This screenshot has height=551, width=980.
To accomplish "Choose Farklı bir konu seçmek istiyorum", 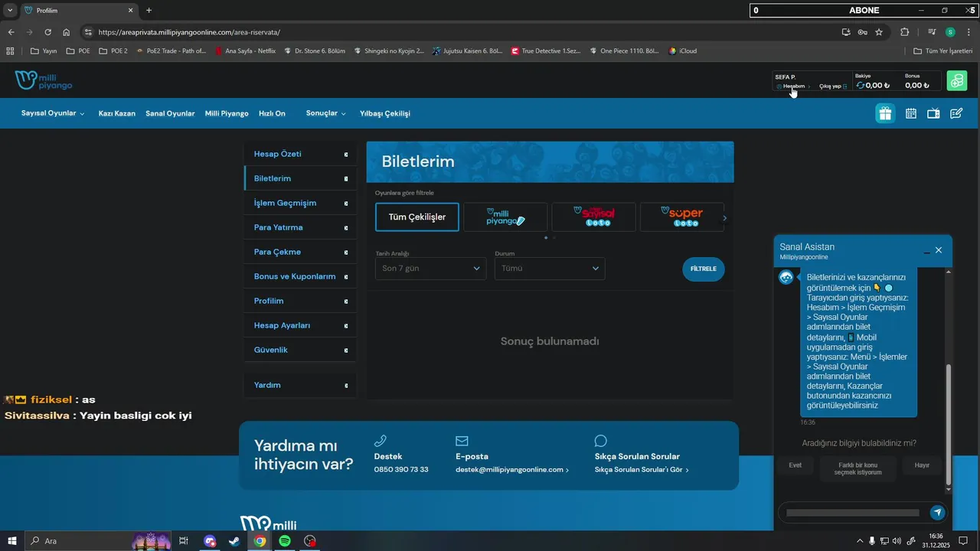I will 858,468.
